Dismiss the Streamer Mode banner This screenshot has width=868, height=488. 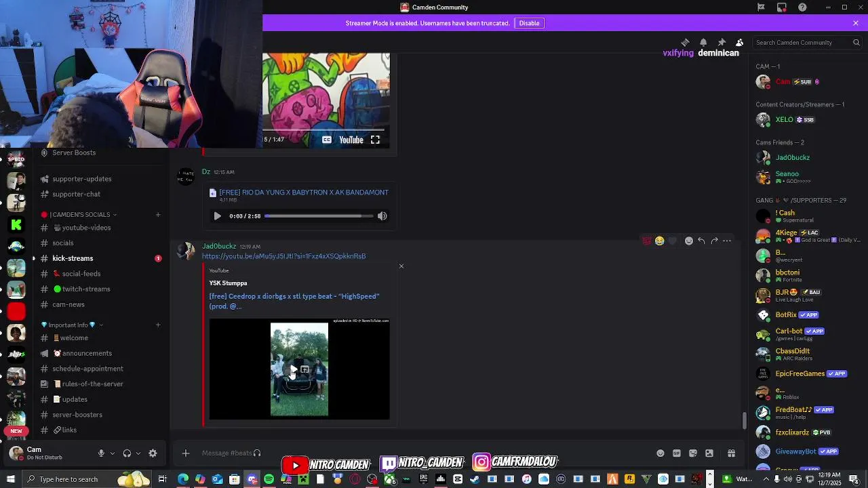click(856, 23)
